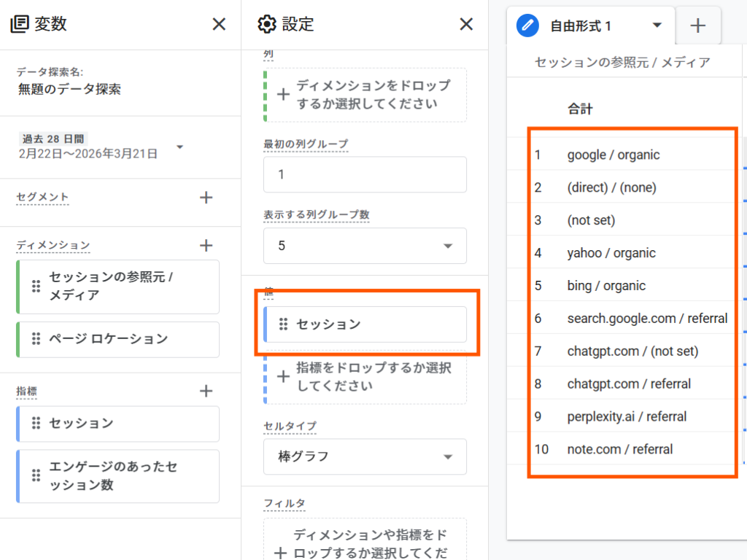Add a new metric with plus icon
This screenshot has height=560, width=747.
(x=206, y=392)
